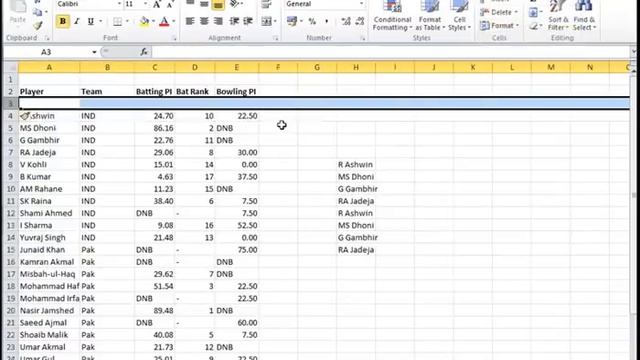Click the 'Bowling PI' header cell
This screenshot has height=360, width=640.
pyautogui.click(x=236, y=91)
